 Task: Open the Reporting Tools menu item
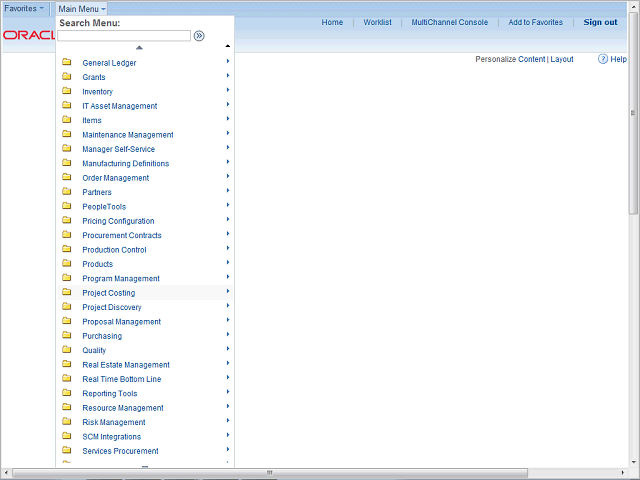tap(110, 393)
